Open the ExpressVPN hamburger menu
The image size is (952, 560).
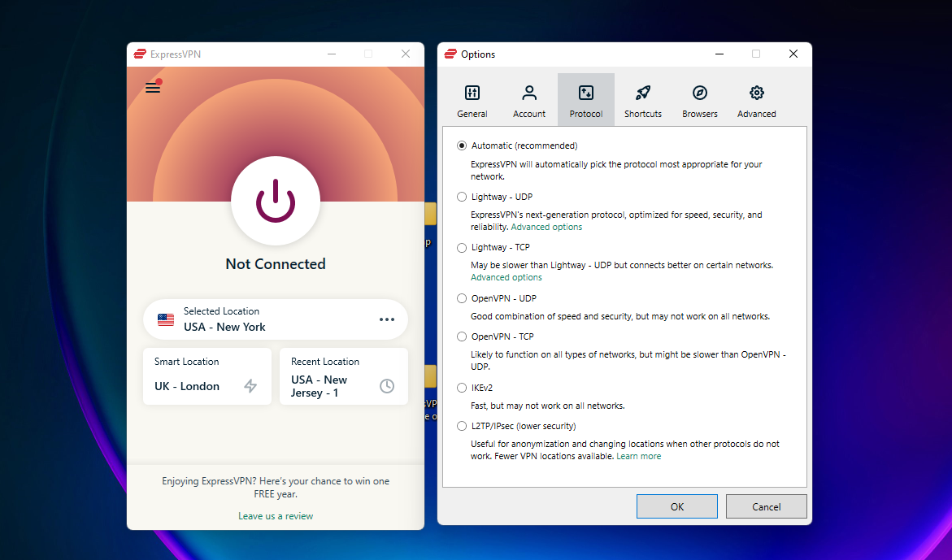(153, 87)
